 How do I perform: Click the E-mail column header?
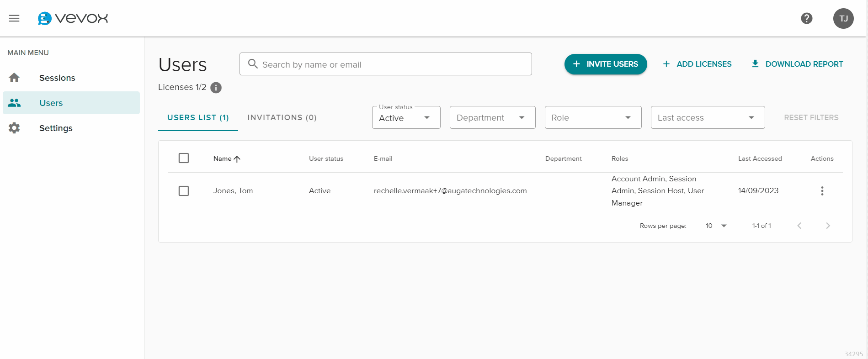click(383, 159)
